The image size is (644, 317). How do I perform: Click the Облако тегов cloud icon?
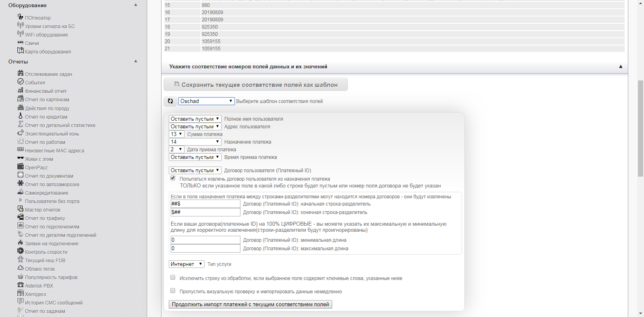tap(20, 268)
